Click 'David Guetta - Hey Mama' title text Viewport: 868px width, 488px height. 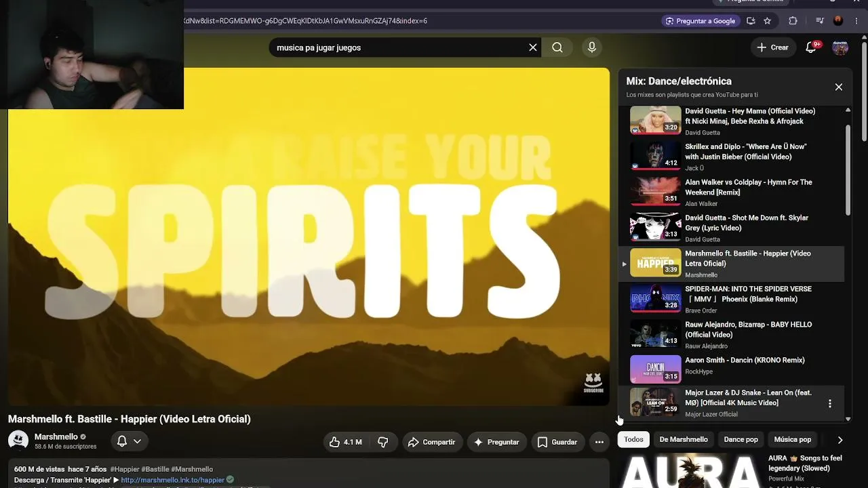click(750, 116)
